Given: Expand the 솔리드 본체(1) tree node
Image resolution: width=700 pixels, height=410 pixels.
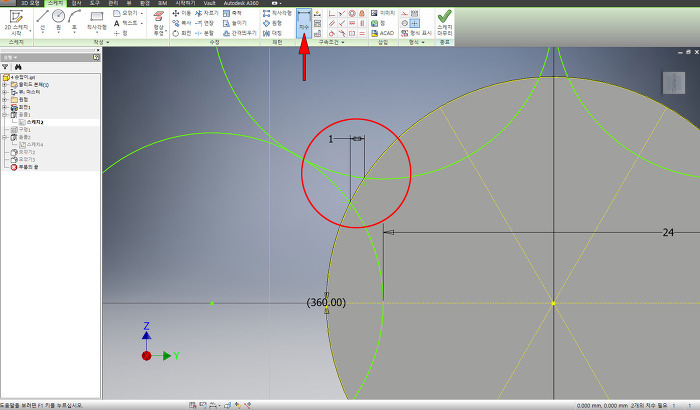Looking at the screenshot, I should click(4, 85).
